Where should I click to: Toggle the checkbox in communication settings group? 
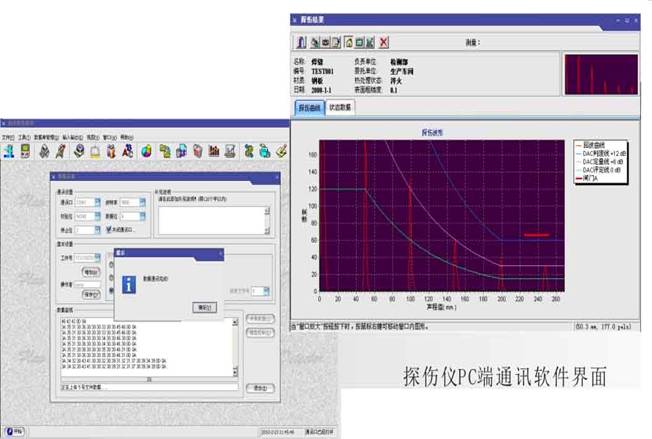[111, 228]
